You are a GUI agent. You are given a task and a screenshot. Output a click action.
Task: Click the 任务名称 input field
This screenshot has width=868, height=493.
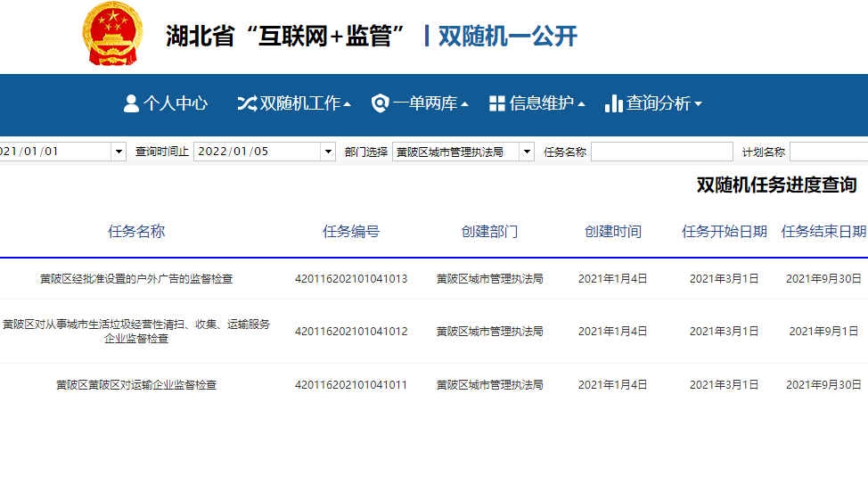click(x=661, y=152)
